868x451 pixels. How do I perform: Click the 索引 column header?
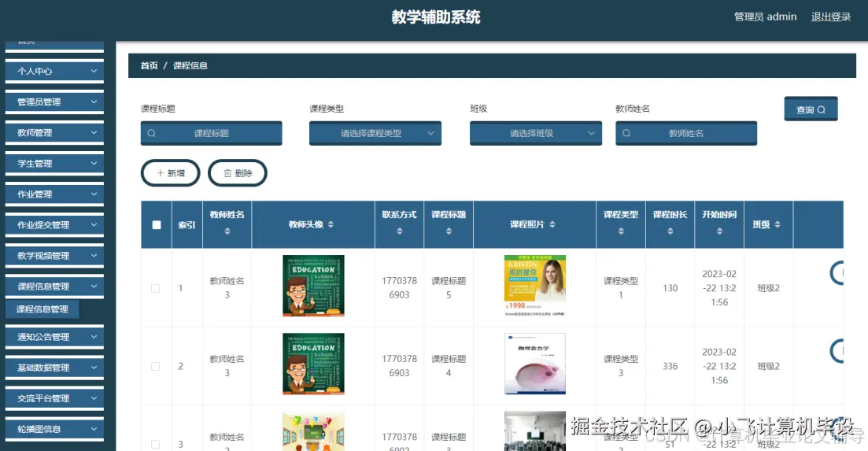187,224
